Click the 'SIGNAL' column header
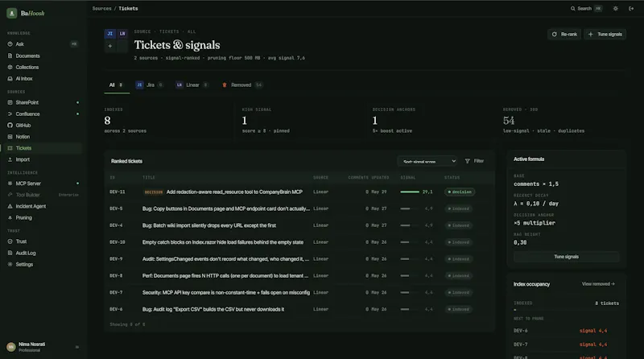Screen dimensions: 644x359 point(408,177)
